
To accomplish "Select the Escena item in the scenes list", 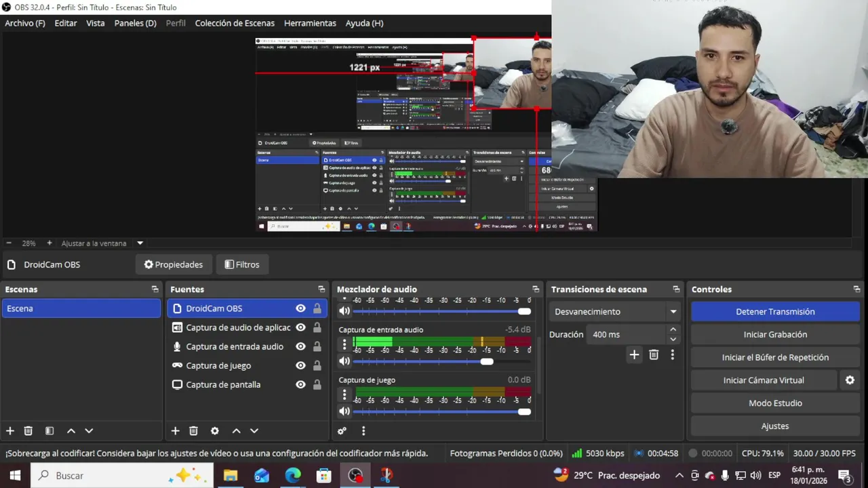I will coord(81,308).
